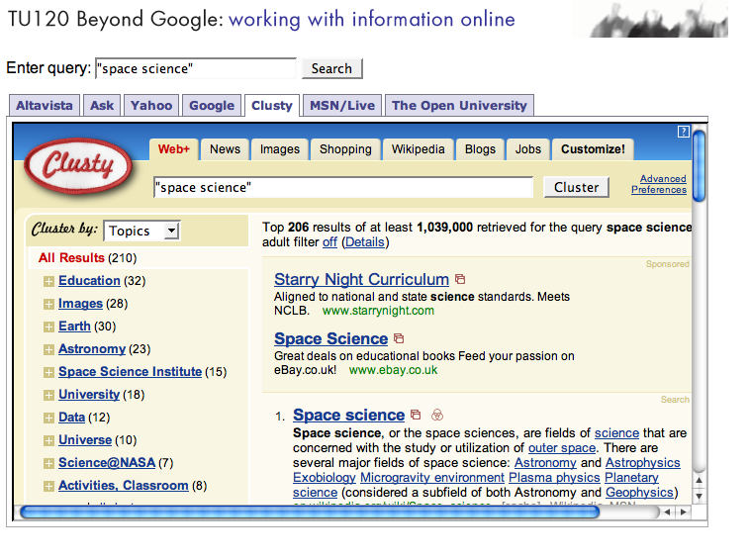Screen dimensions: 749x560
Task: Open the Details link
Action: (364, 242)
